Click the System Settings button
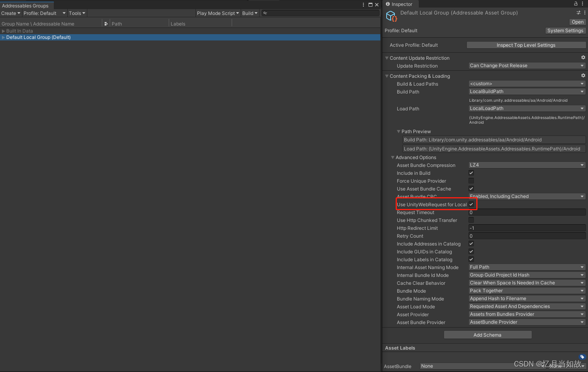Viewport: 588px width, 372px height. tap(565, 30)
